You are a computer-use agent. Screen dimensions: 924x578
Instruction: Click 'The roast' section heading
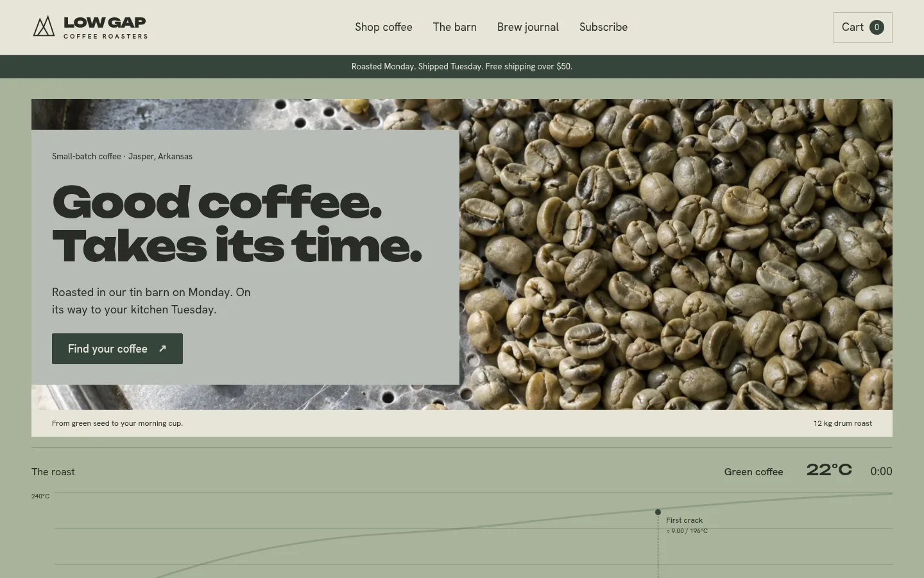[53, 472]
